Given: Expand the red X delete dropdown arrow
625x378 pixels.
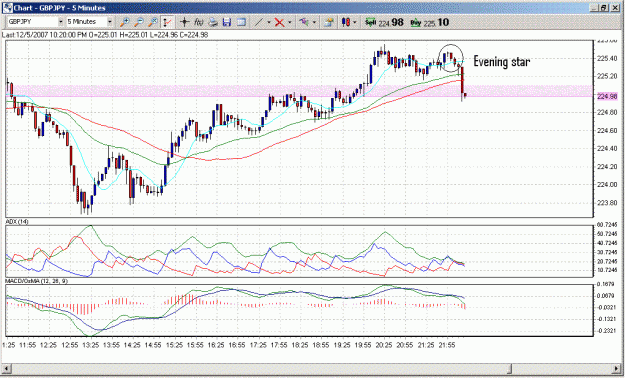Looking at the screenshot, I should pyautogui.click(x=290, y=23).
